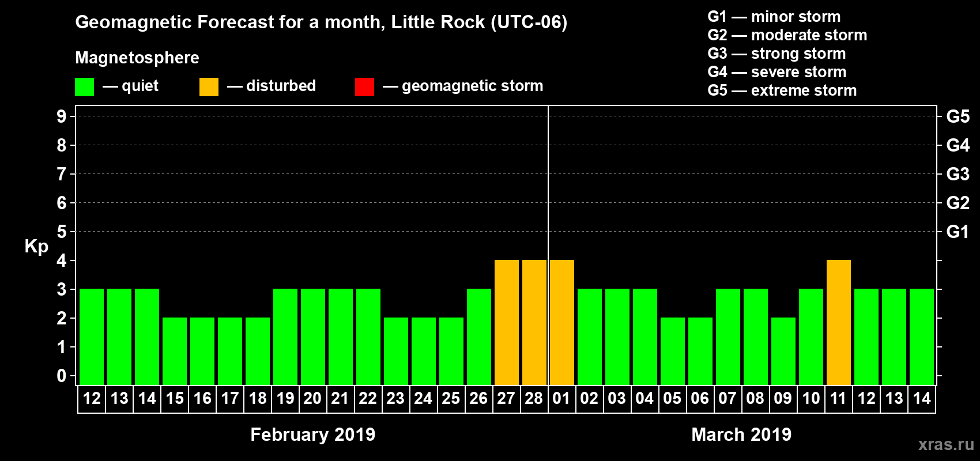Click date label 18 in February
Screen dimensions: 980x461
258,399
